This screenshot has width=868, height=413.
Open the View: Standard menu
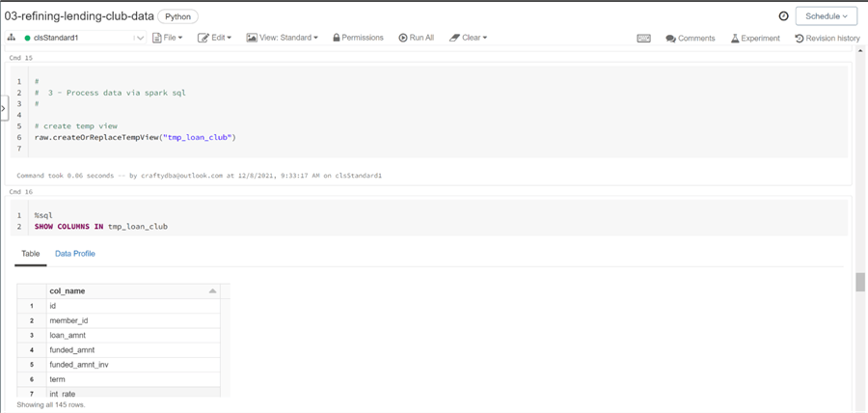pos(283,38)
